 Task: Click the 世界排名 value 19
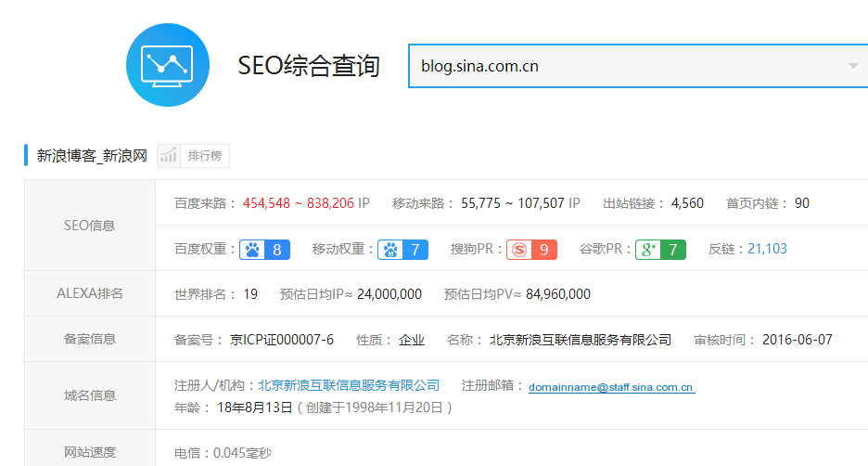[250, 294]
